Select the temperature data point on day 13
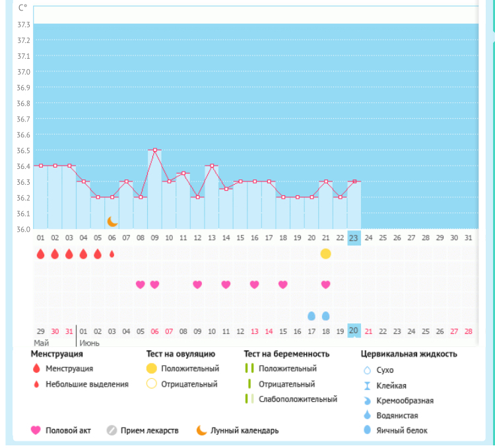This screenshot has height=448, width=495. (x=212, y=166)
